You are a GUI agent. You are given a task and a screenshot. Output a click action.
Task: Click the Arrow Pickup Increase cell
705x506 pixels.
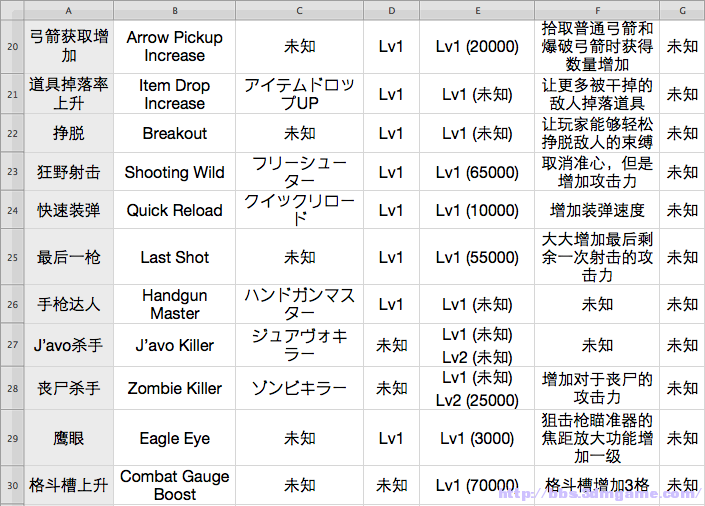tap(174, 47)
